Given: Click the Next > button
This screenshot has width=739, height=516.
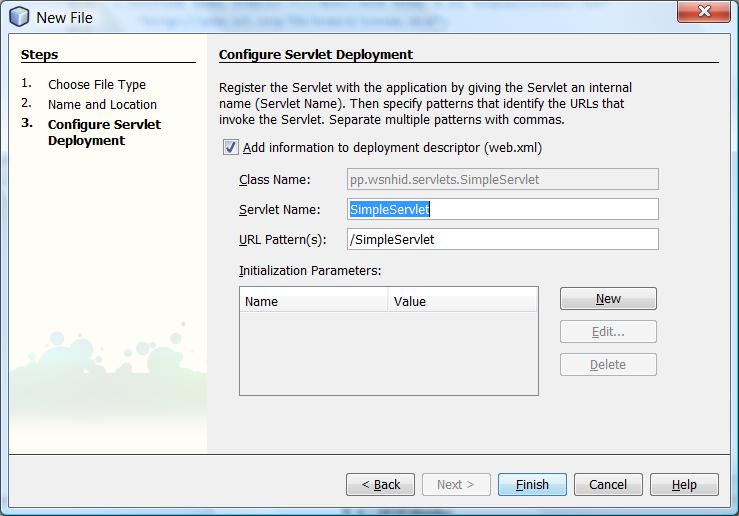Looking at the screenshot, I should coord(456,484).
